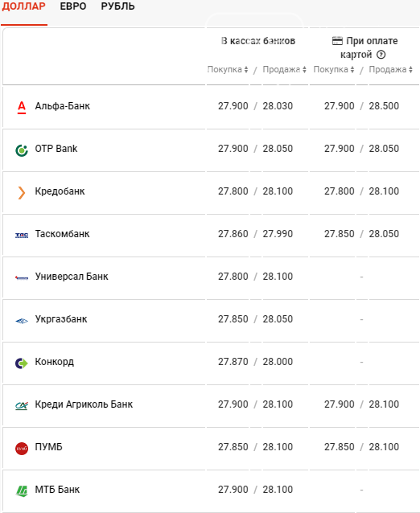The height and width of the screenshot is (513, 420).
Task: Click the Укргазбанк blue logo icon
Action: (x=22, y=321)
